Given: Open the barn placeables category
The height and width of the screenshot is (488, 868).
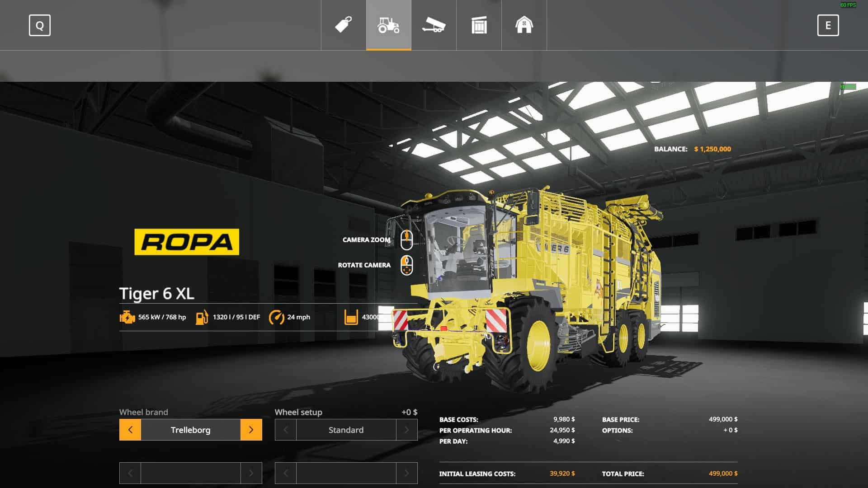Looking at the screenshot, I should pos(524,25).
